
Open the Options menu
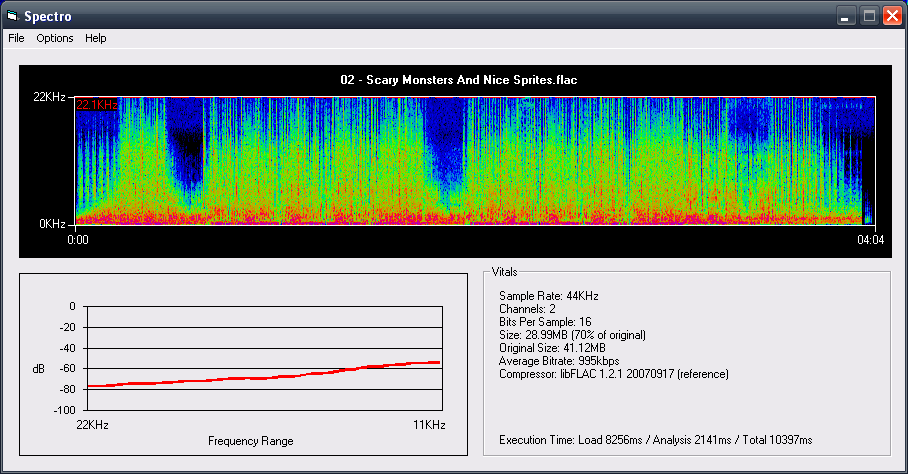pos(55,38)
